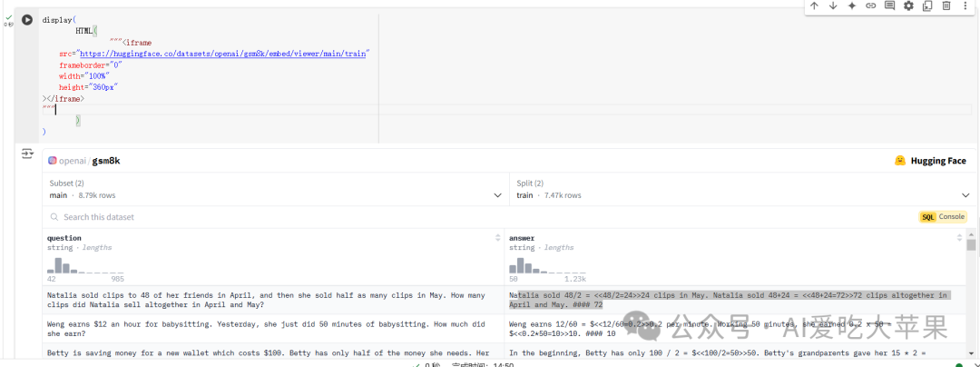980x367 pixels.
Task: Sort by the question column arrows
Action: coord(497,238)
